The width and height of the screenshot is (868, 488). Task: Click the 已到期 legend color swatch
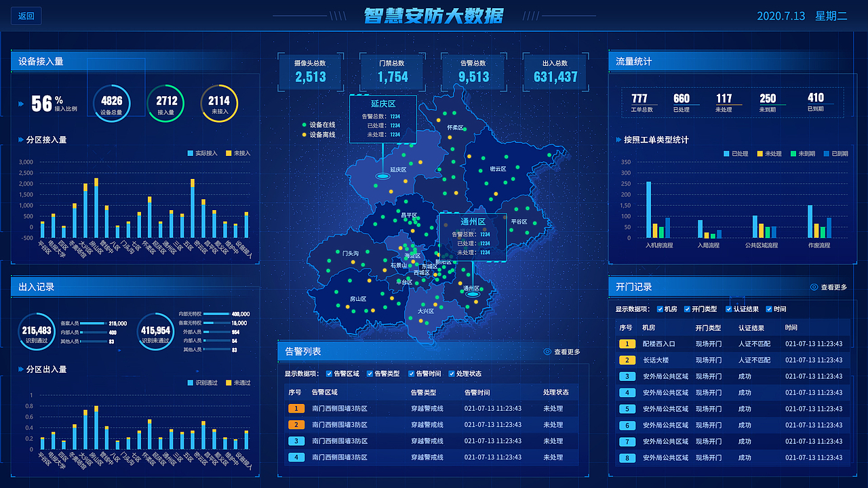tap(825, 153)
